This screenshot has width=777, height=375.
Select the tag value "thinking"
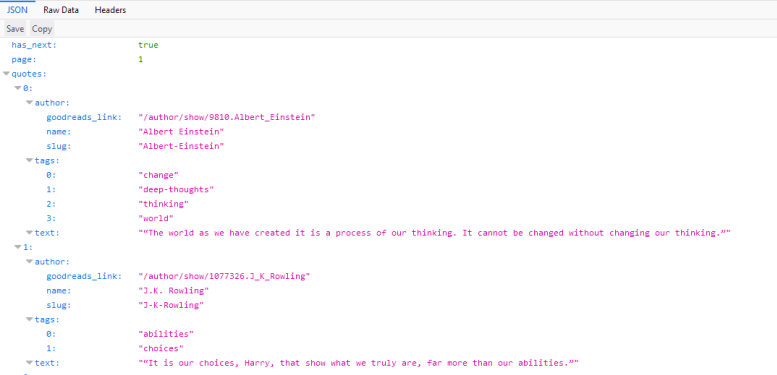click(x=164, y=204)
